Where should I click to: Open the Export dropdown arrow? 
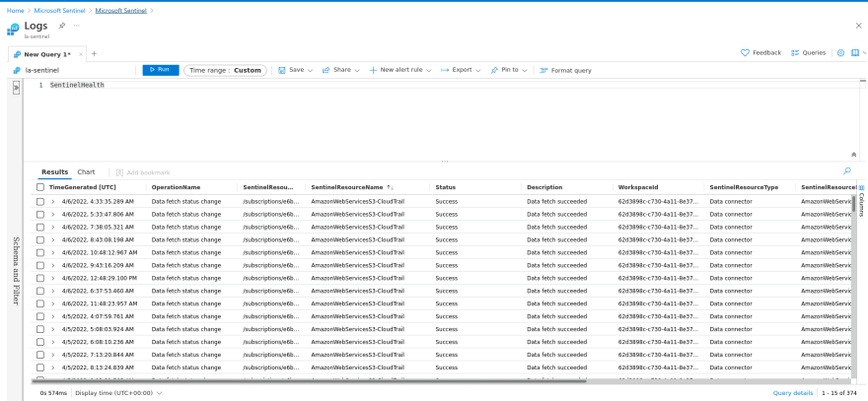pos(477,71)
